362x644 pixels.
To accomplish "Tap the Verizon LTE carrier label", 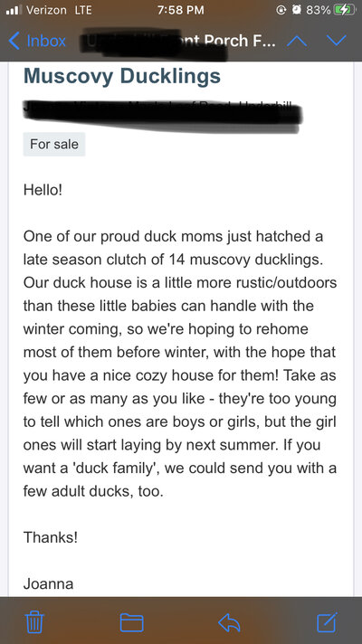I will (x=59, y=10).
